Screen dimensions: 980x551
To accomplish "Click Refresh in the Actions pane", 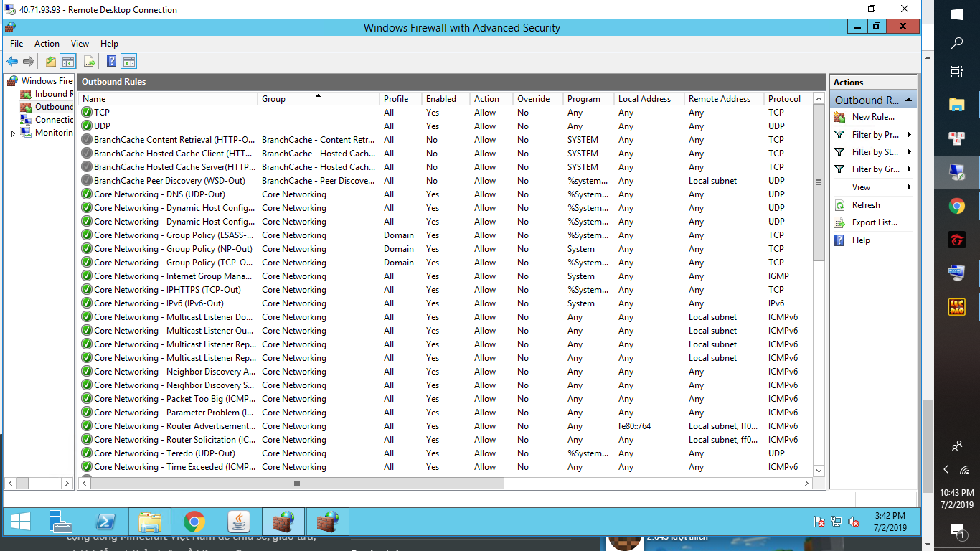I will coord(866,205).
